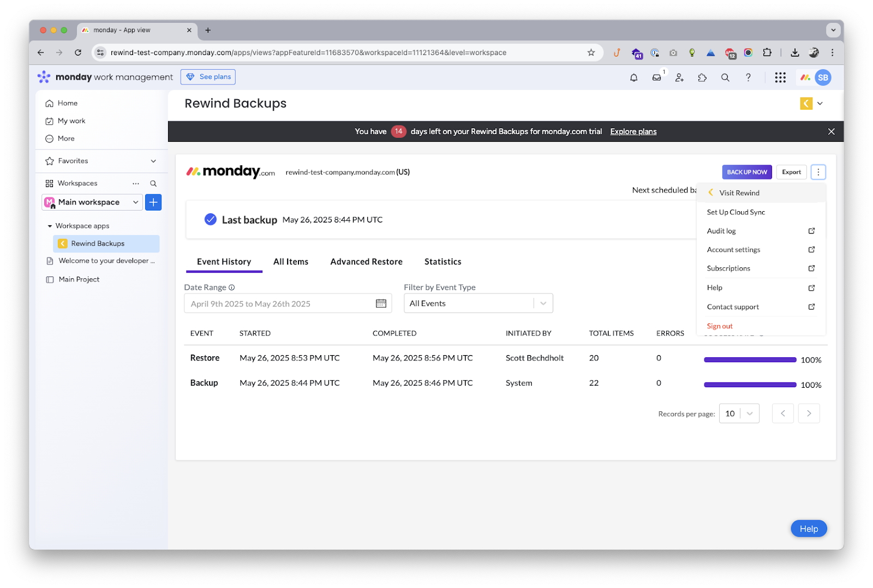Open a new browser tab
Screen dimensions: 873x588
tap(208, 30)
